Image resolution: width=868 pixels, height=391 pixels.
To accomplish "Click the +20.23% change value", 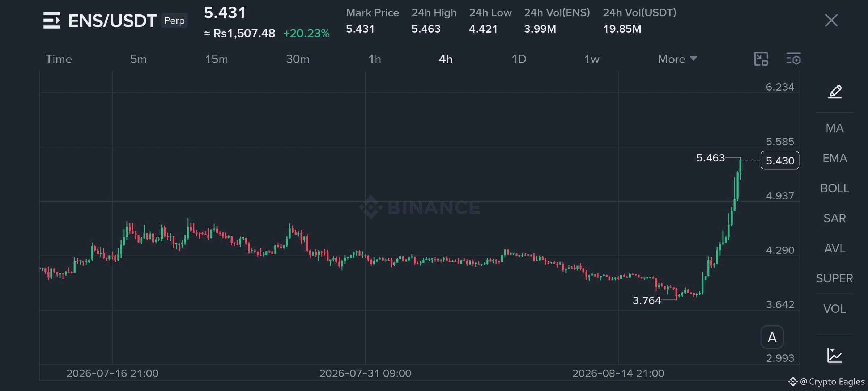I will point(306,33).
